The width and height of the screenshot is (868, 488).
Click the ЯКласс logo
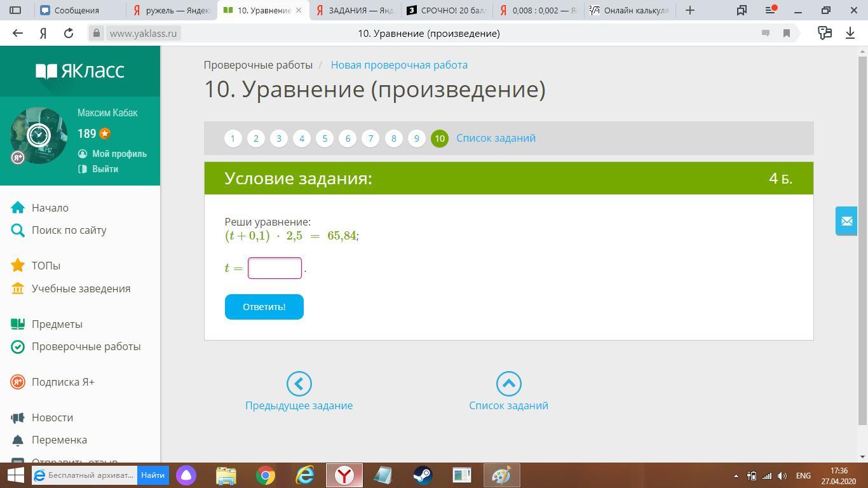80,71
